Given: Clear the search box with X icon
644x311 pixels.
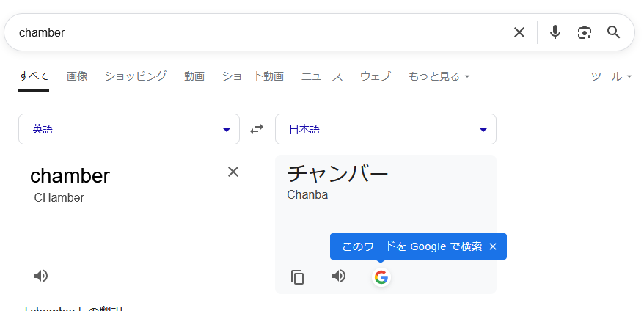Looking at the screenshot, I should 519,32.
